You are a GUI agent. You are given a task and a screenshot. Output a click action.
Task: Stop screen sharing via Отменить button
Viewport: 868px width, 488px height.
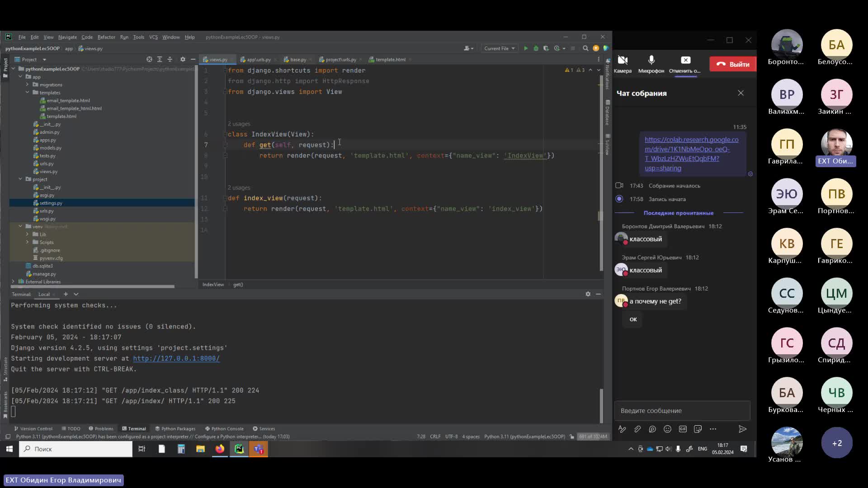(685, 64)
